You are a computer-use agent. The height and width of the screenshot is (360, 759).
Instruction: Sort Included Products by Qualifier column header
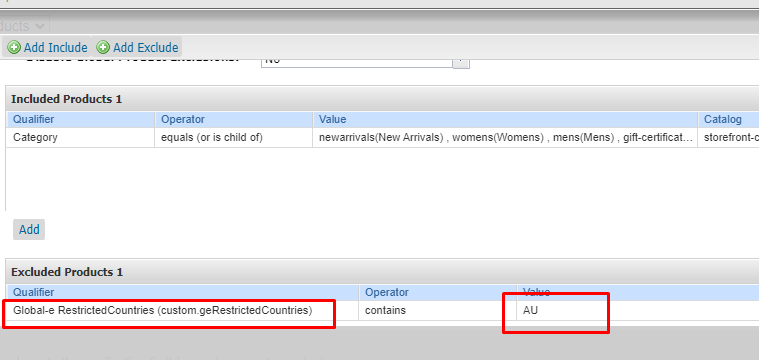81,119
